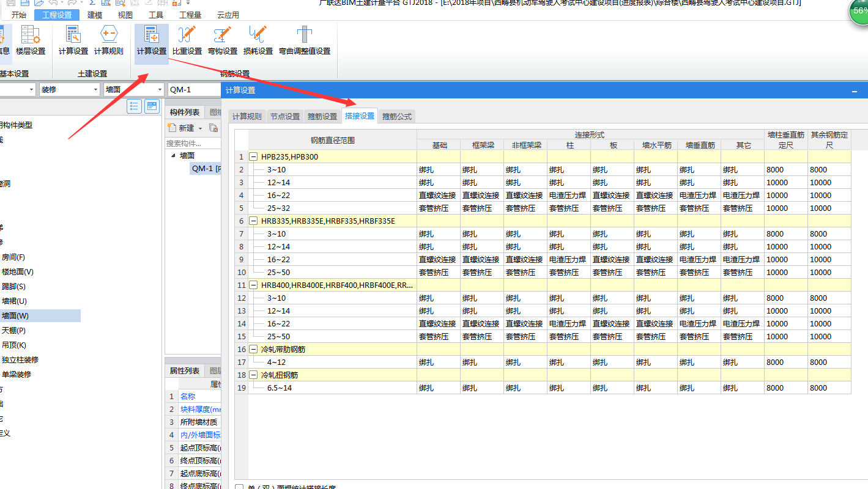
Task: Click the 框架梁 cell in row 15
Action: pyautogui.click(x=481, y=337)
